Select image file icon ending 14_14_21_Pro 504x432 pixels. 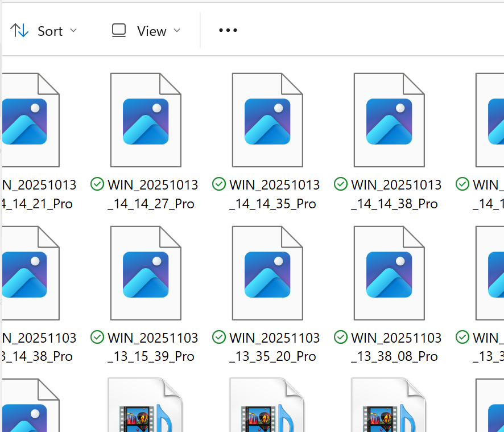(31, 120)
